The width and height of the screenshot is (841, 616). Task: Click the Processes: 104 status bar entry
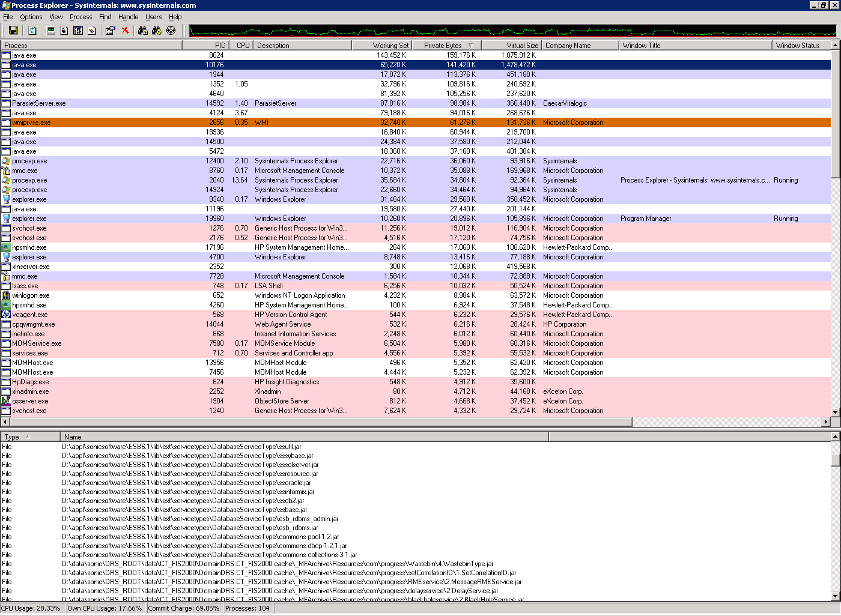pos(247,608)
